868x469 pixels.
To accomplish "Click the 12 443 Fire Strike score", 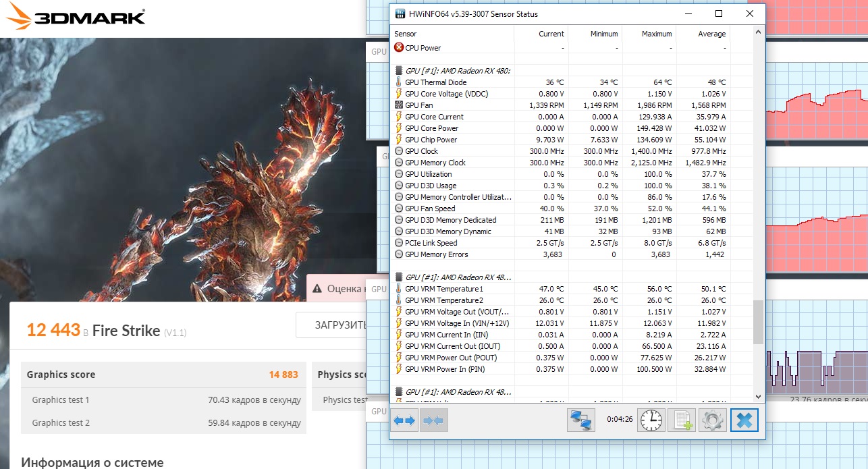I will 53,330.
